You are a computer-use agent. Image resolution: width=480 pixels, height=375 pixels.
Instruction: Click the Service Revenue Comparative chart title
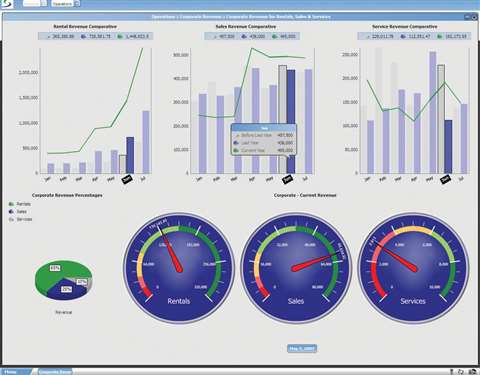point(405,27)
